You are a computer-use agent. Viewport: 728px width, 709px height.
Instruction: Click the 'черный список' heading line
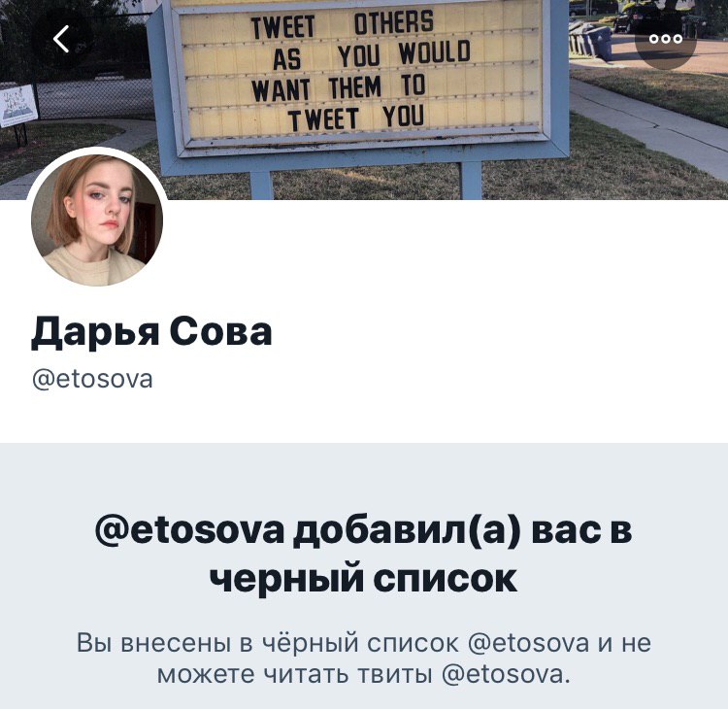tap(363, 579)
